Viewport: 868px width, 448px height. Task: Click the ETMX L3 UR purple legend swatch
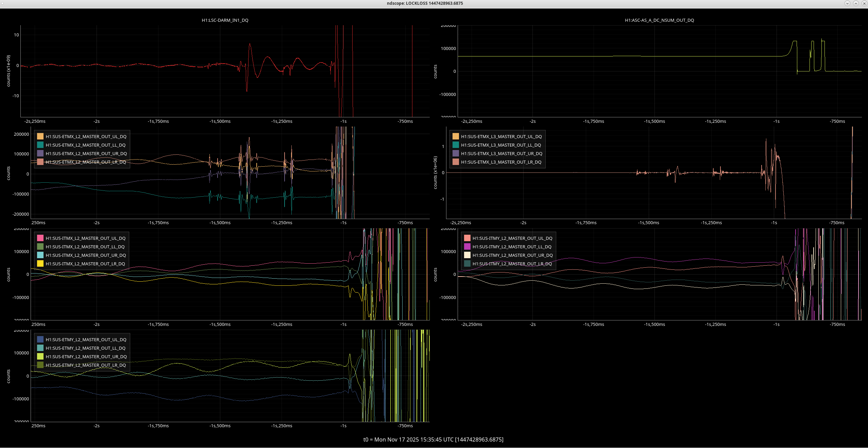(x=456, y=153)
